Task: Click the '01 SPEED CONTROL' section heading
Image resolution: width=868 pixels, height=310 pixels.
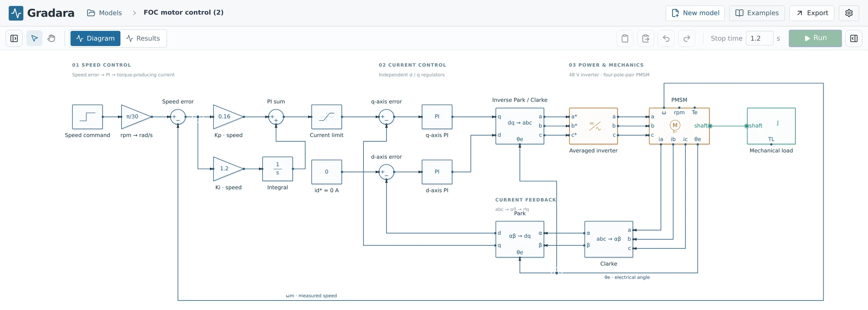Action: pos(102,65)
